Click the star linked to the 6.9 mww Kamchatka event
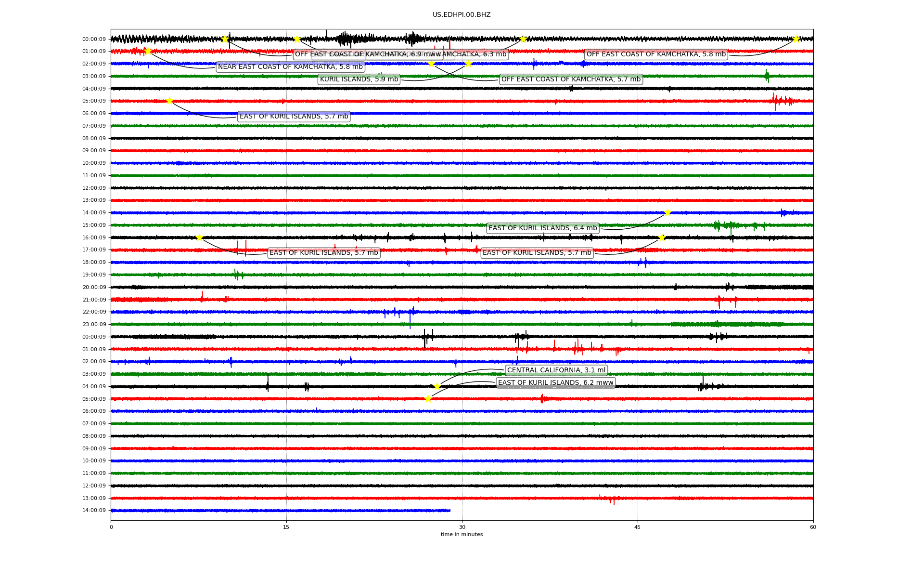 tap(225, 39)
